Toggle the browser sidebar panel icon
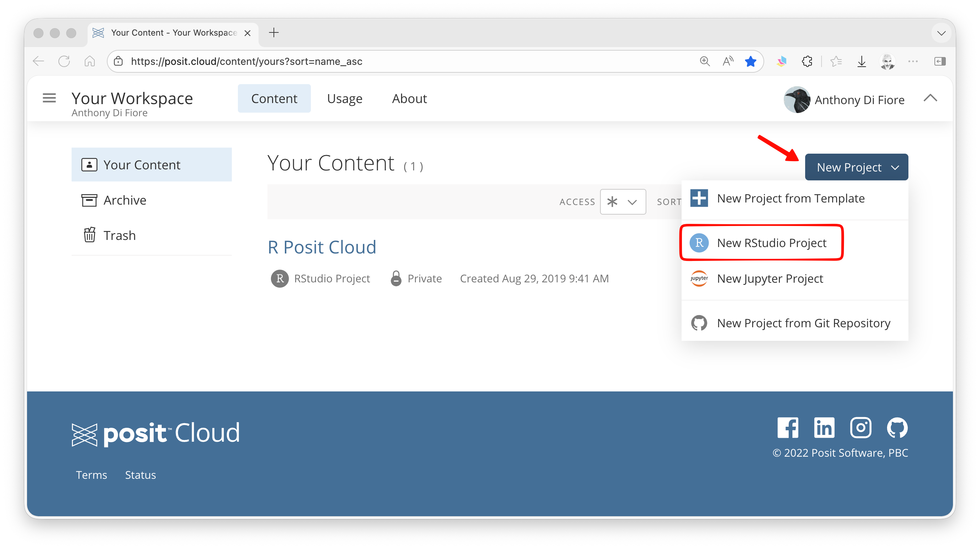Viewport: 980px width, 549px height. (940, 61)
